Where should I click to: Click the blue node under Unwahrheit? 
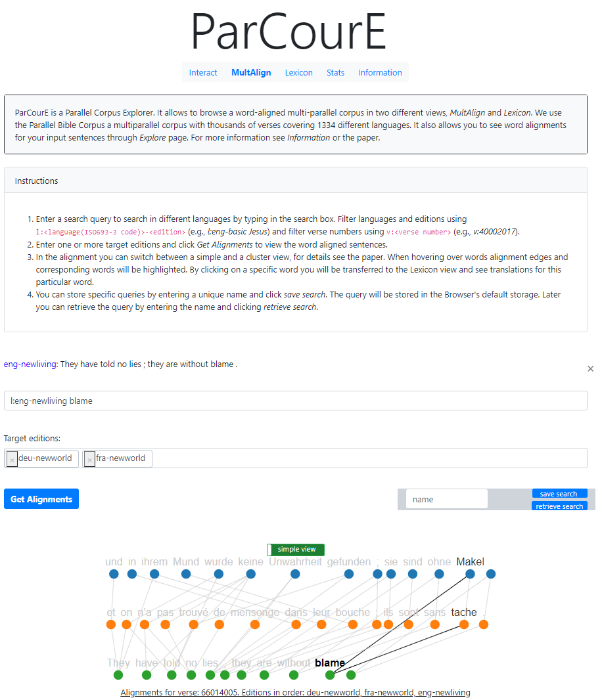pyautogui.click(x=295, y=574)
